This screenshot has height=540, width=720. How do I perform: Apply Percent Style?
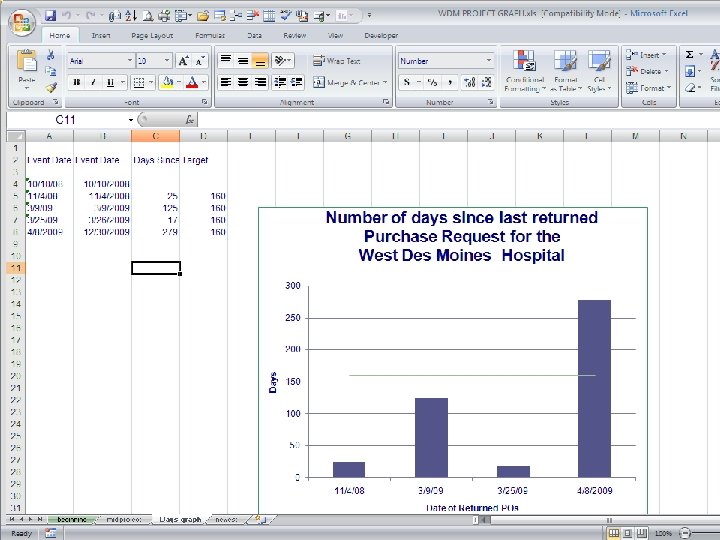click(x=432, y=82)
